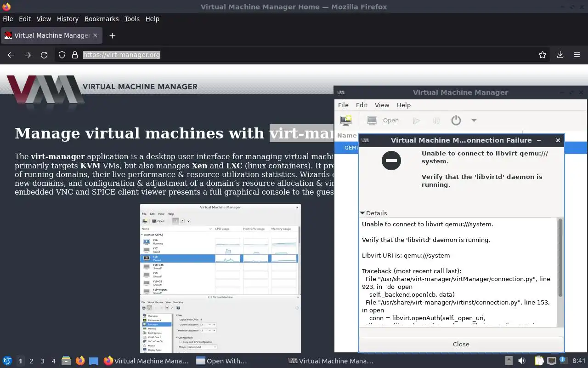Click the Firefox forward arrow
The image size is (588, 368).
point(28,55)
